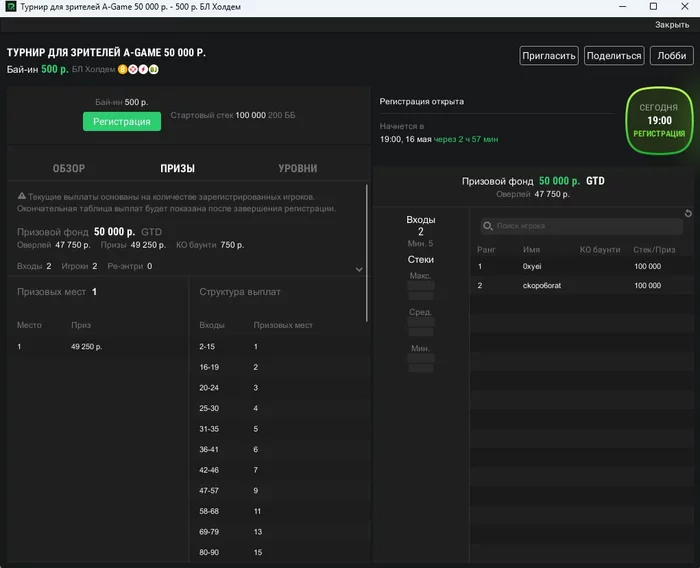The height and width of the screenshot is (568, 700).
Task: Click the payout row 80-90
Action: (x=279, y=552)
